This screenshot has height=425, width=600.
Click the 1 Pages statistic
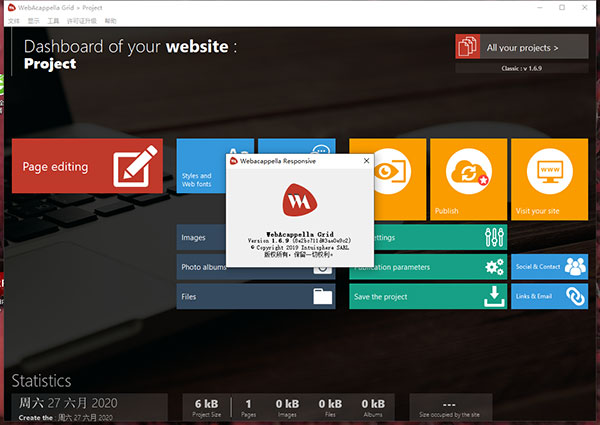(x=248, y=408)
